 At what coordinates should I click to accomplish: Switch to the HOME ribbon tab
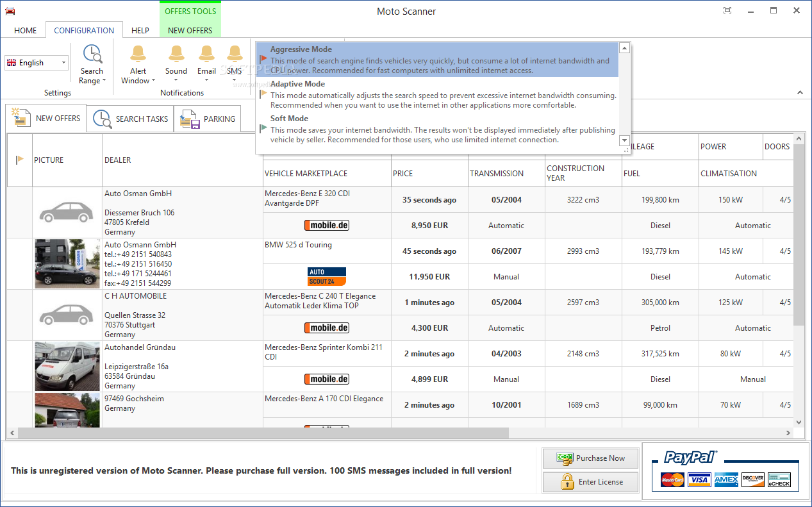[x=26, y=30]
